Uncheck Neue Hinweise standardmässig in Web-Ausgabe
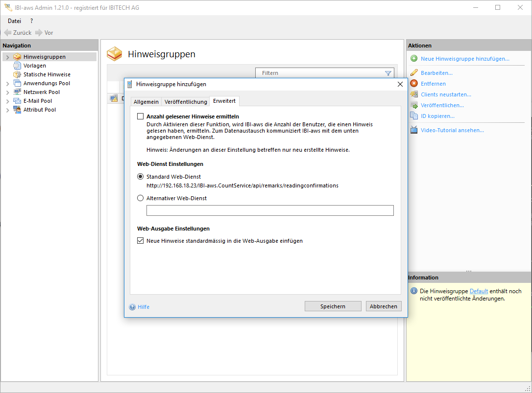Screen dimensions: 532x393 coord(141,241)
